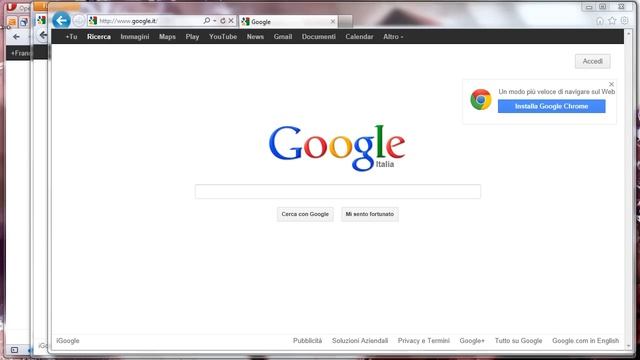Click the tab-stack icon in the Opera window
This screenshot has width=640, height=360.
tap(24, 22)
